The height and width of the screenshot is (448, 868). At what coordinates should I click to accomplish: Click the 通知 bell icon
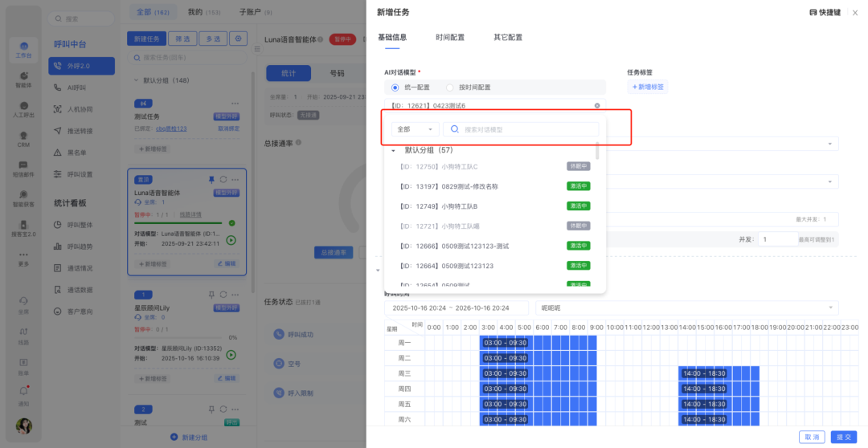(x=23, y=393)
